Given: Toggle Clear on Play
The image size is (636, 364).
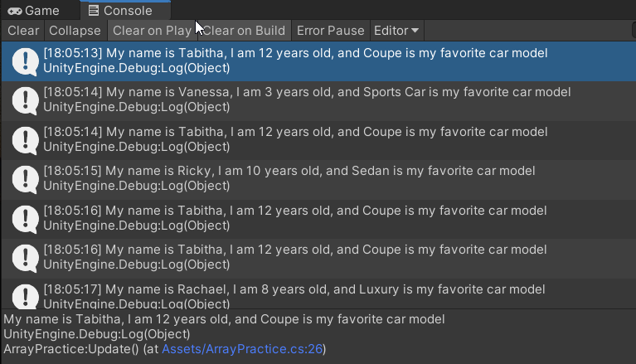Looking at the screenshot, I should coord(152,31).
